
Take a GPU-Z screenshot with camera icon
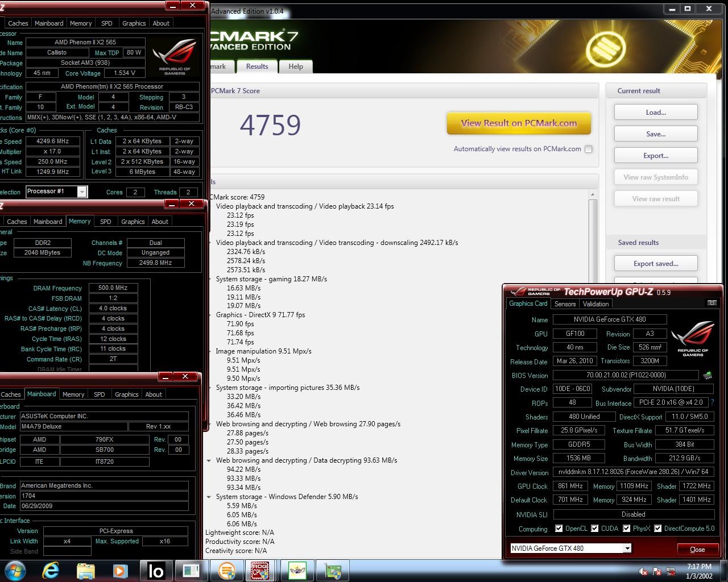[x=712, y=303]
